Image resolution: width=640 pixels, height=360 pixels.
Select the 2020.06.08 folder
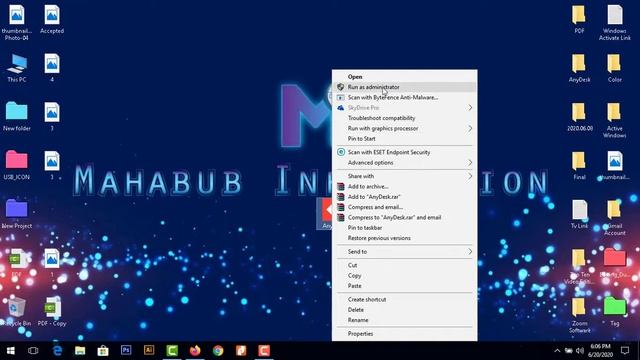(579, 117)
